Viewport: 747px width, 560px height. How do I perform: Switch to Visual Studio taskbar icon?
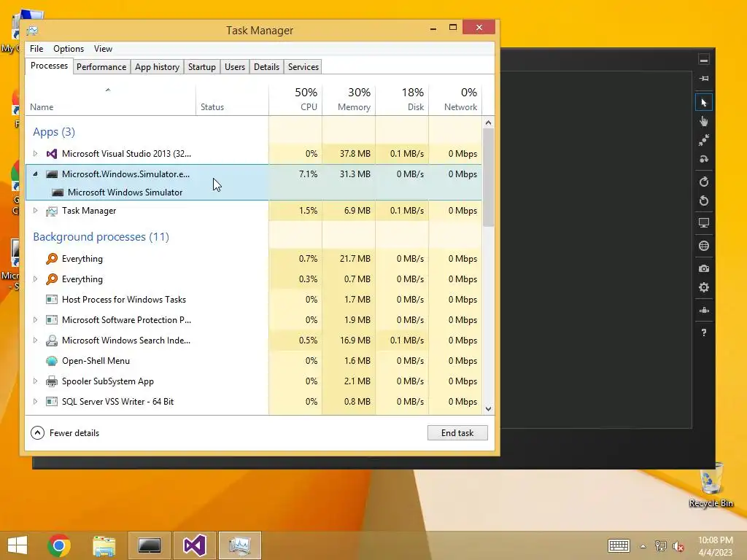194,545
